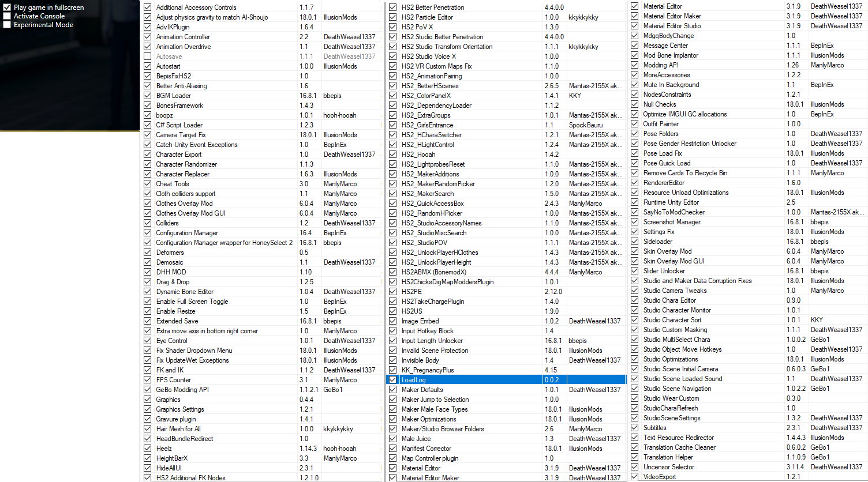Click the Autostart plugin name

click(x=168, y=66)
